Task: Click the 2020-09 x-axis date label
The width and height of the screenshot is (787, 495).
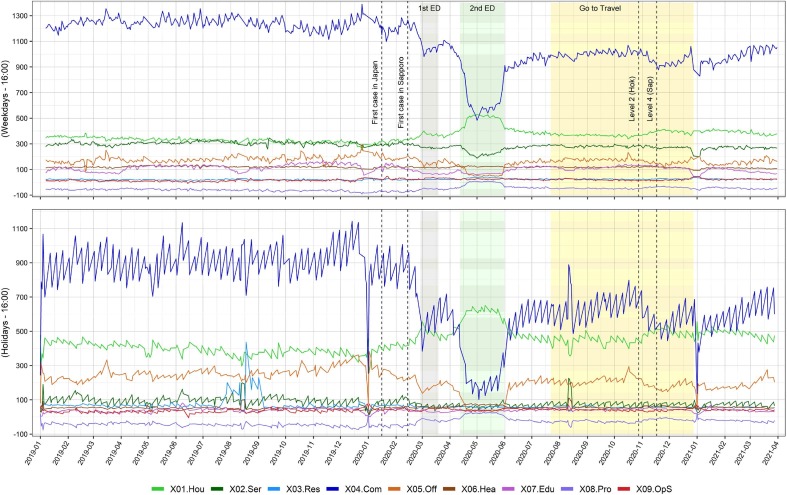Action: (x=578, y=452)
